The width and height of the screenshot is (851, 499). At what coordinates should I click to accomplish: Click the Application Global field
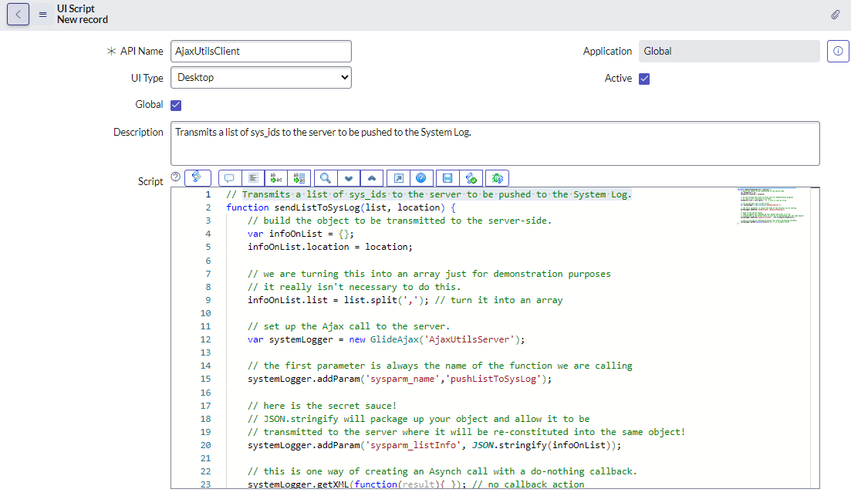click(x=729, y=51)
